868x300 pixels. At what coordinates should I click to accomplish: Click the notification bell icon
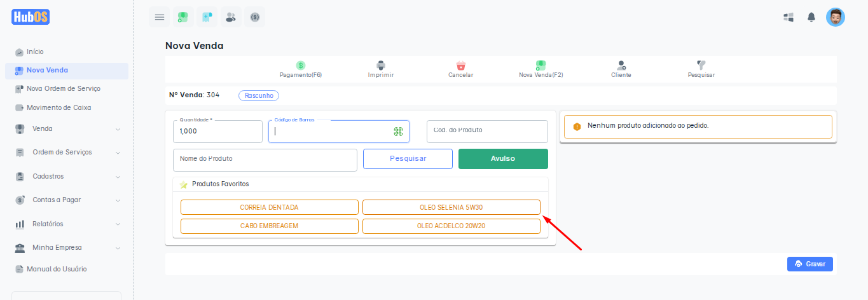click(811, 17)
